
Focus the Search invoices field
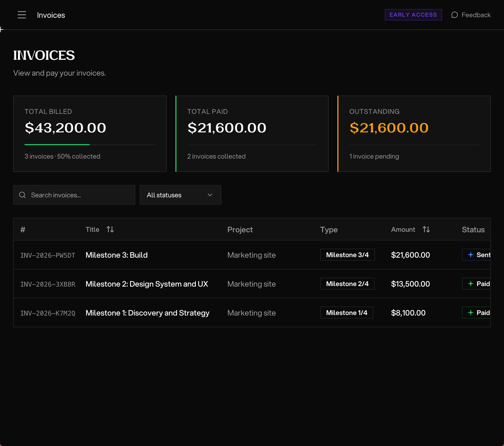pos(74,195)
